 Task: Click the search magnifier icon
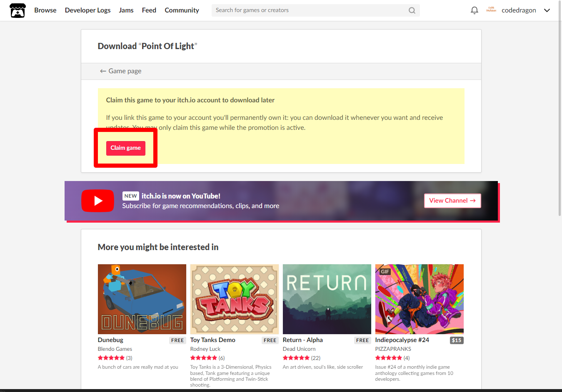(x=412, y=10)
